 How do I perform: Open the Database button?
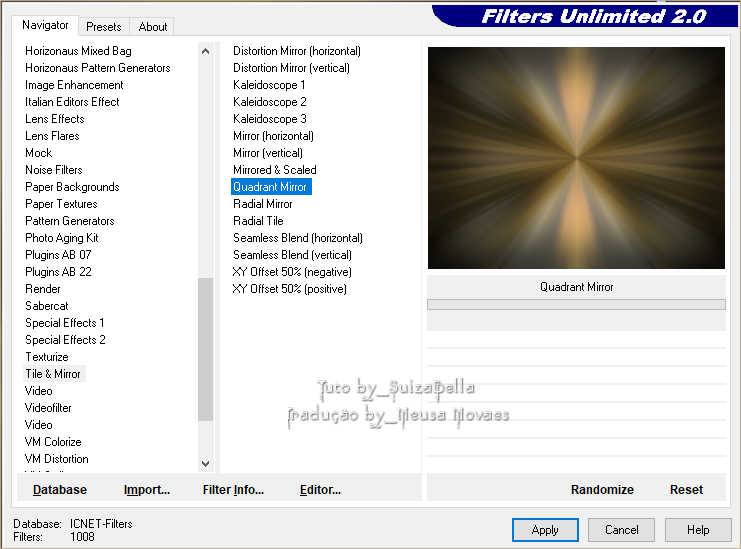coord(60,490)
